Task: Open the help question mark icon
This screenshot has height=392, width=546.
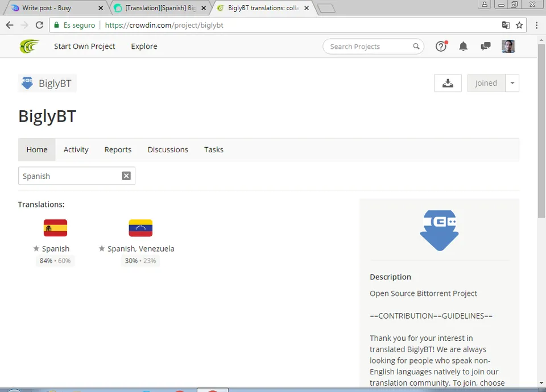Action: pyautogui.click(x=441, y=46)
